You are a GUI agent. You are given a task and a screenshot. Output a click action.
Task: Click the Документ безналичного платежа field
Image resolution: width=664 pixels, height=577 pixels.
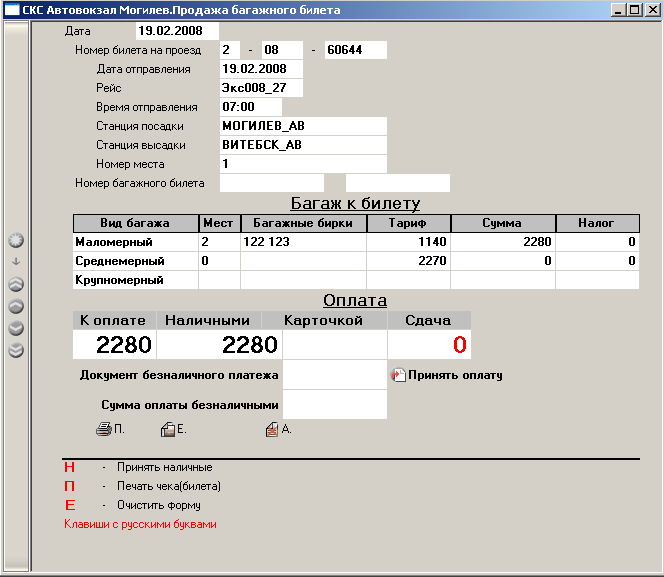click(x=335, y=375)
